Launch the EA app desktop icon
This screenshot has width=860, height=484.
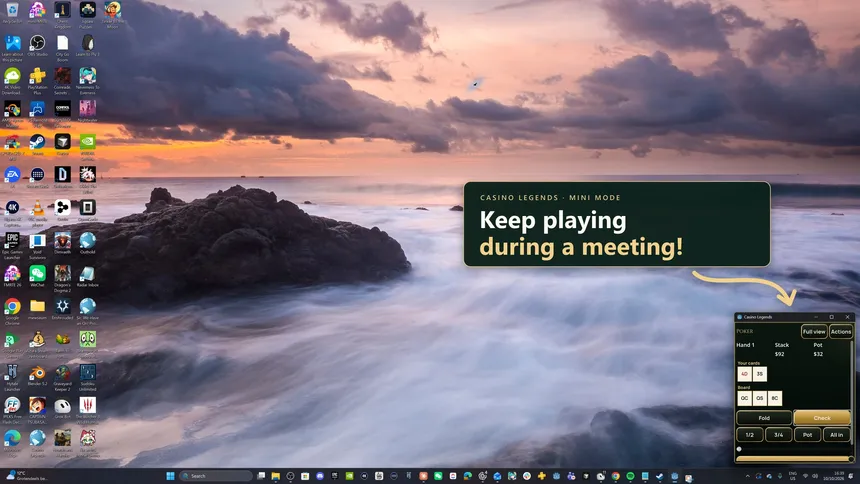(12, 177)
